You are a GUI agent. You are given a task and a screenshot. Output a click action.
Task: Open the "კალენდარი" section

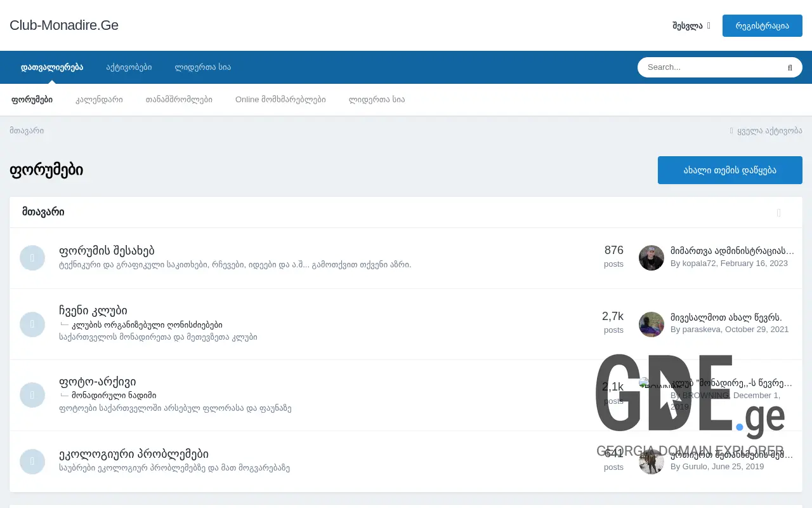tap(100, 99)
